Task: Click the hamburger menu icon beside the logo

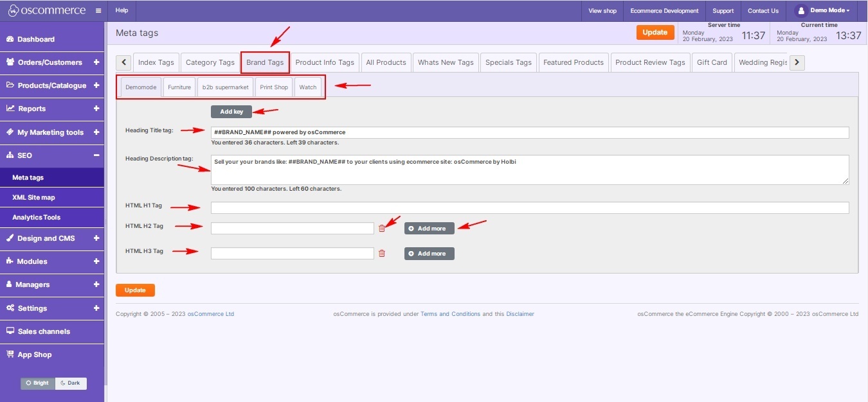Action: [x=98, y=11]
